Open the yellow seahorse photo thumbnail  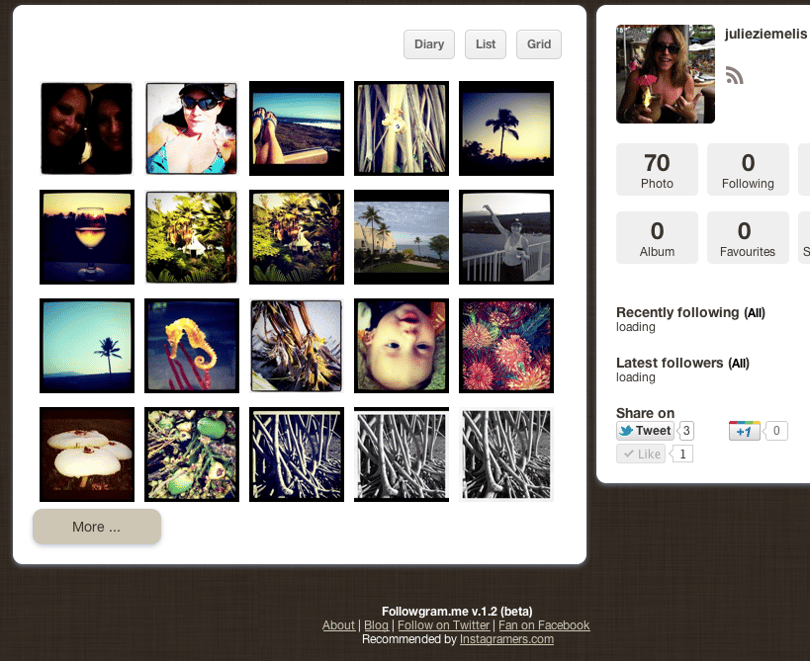tap(192, 345)
